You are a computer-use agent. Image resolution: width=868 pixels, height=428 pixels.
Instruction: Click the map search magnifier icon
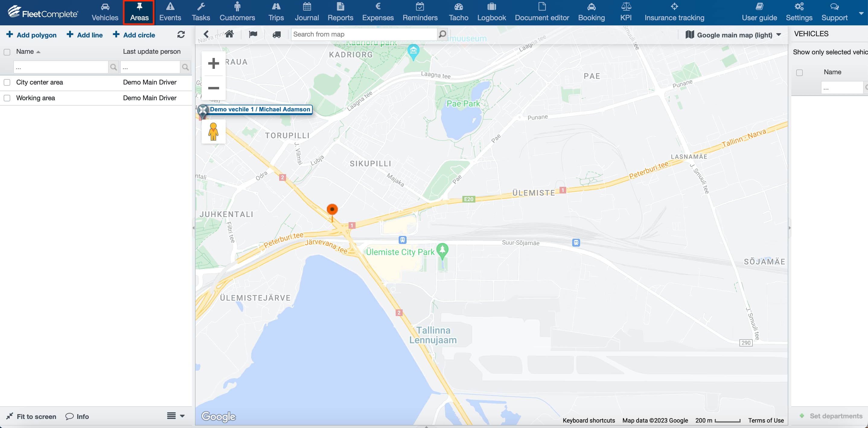(x=442, y=34)
